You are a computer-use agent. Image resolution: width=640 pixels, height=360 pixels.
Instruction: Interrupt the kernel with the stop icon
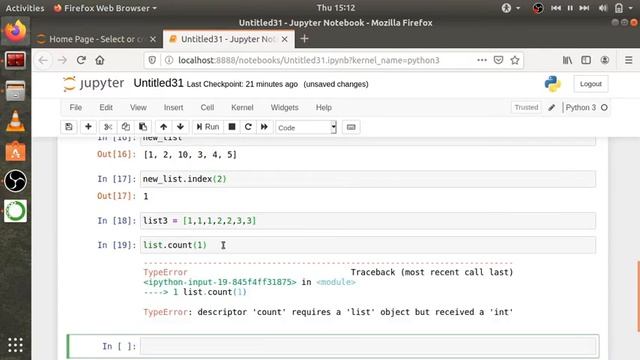pyautogui.click(x=232, y=127)
